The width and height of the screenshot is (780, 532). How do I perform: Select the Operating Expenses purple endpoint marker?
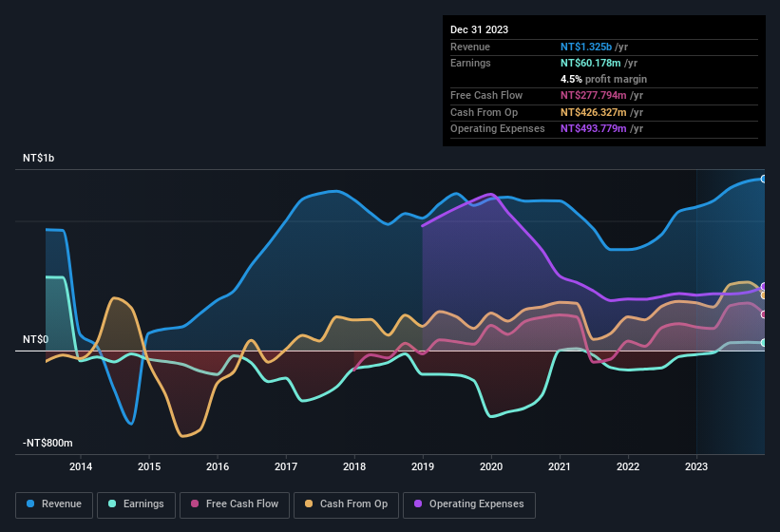coord(764,286)
